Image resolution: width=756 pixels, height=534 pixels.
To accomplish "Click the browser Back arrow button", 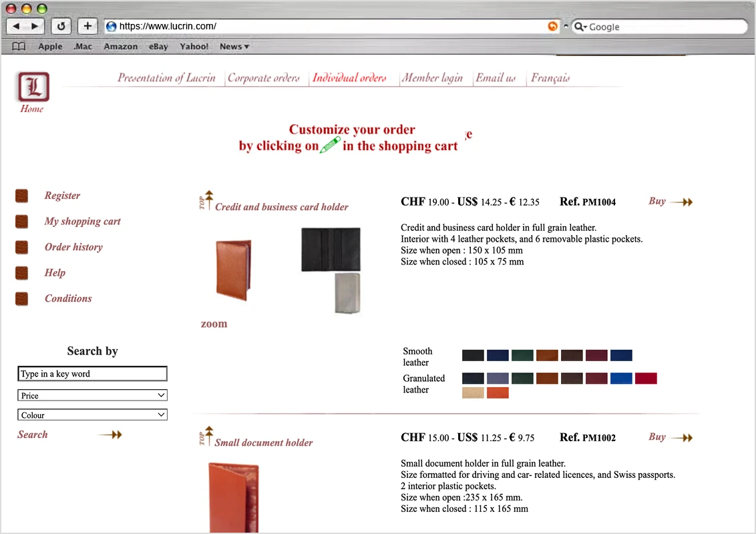I will tap(16, 26).
